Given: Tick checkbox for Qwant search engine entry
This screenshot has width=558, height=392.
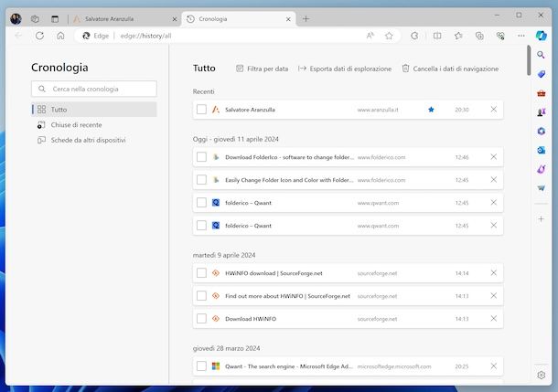Looking at the screenshot, I should (x=201, y=366).
